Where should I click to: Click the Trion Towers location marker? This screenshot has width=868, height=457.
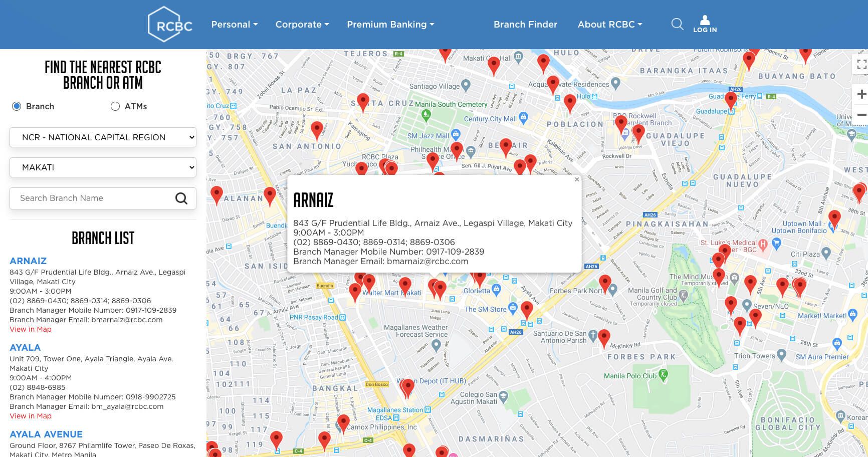[782, 355]
